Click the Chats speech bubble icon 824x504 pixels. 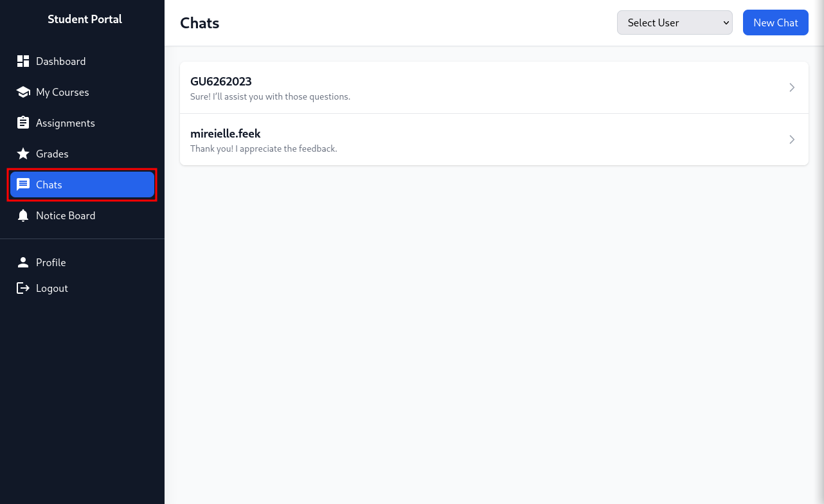23,184
